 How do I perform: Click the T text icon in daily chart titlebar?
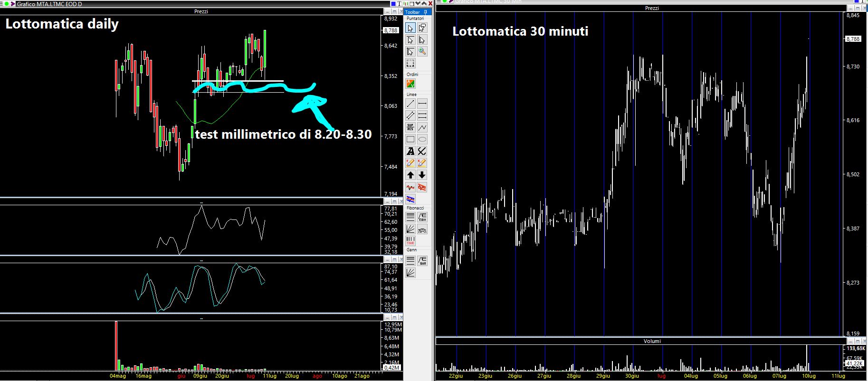(x=400, y=4)
